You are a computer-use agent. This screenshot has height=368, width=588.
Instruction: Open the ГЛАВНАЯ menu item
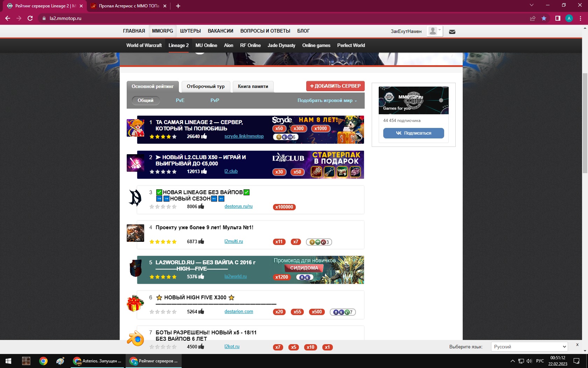tap(134, 31)
